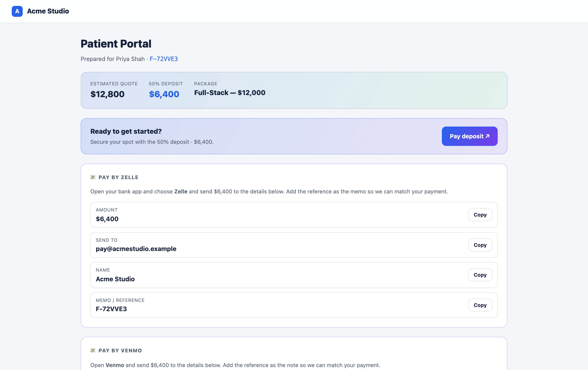Click the ESTIMATED QUOTE label
588x370 pixels.
click(x=114, y=84)
